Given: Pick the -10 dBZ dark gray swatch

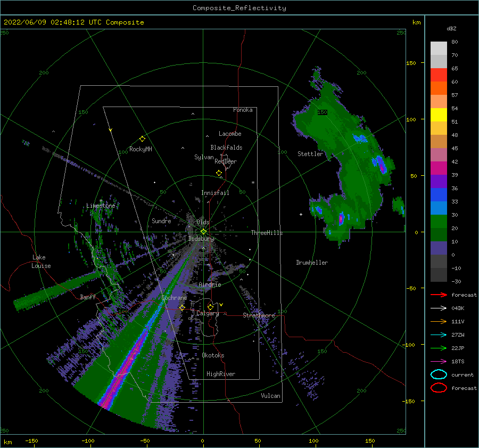Looking at the screenshot, I should click(439, 275).
